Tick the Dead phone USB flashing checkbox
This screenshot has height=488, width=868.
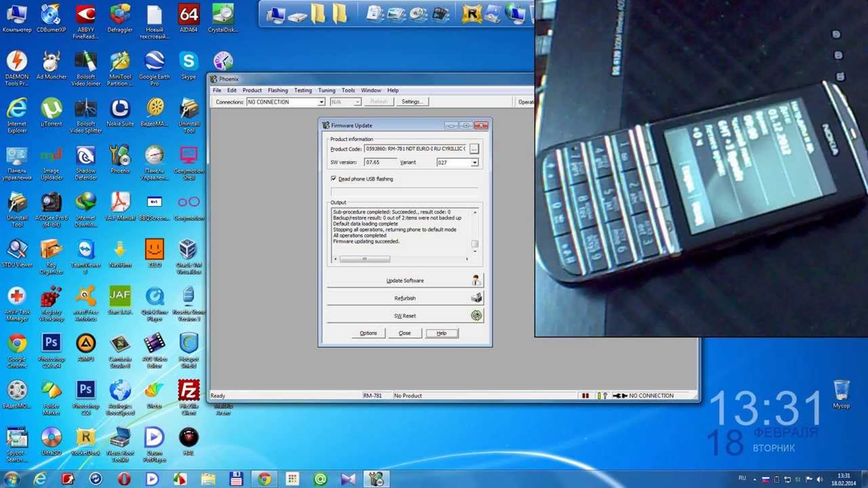click(333, 179)
